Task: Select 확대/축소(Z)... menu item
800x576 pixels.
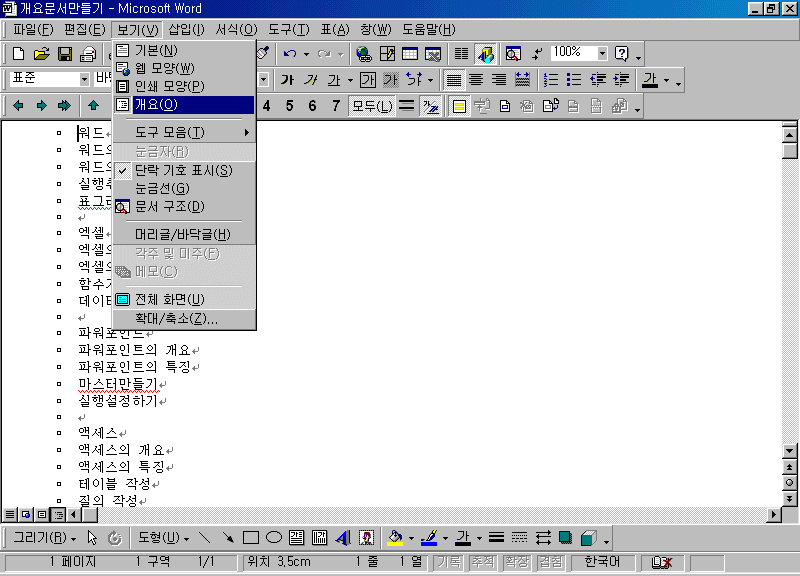Action: tap(184, 319)
